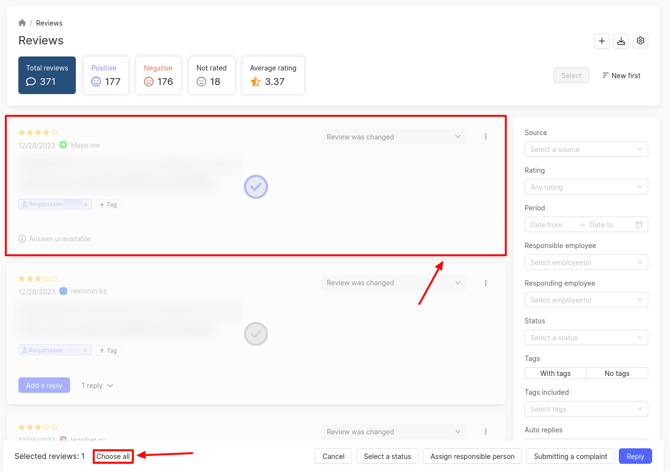Select the No tags filter option

(617, 373)
